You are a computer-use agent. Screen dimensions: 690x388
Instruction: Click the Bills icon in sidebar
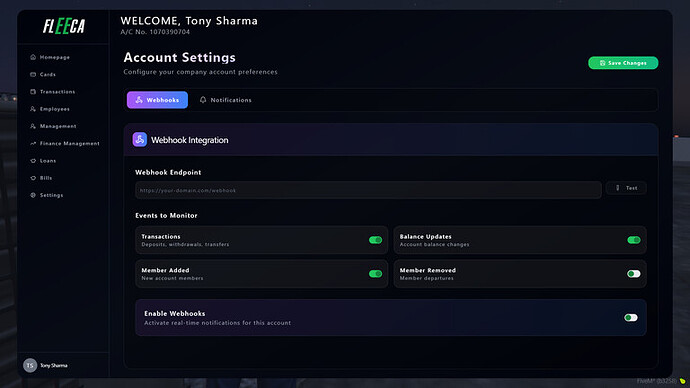[x=33, y=178]
